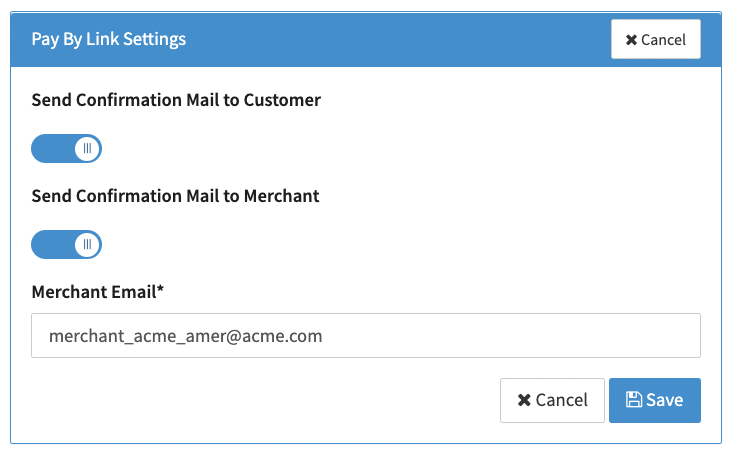738x458 pixels.
Task: Click the Send Confirmation Mail to Customer label
Action: [176, 100]
